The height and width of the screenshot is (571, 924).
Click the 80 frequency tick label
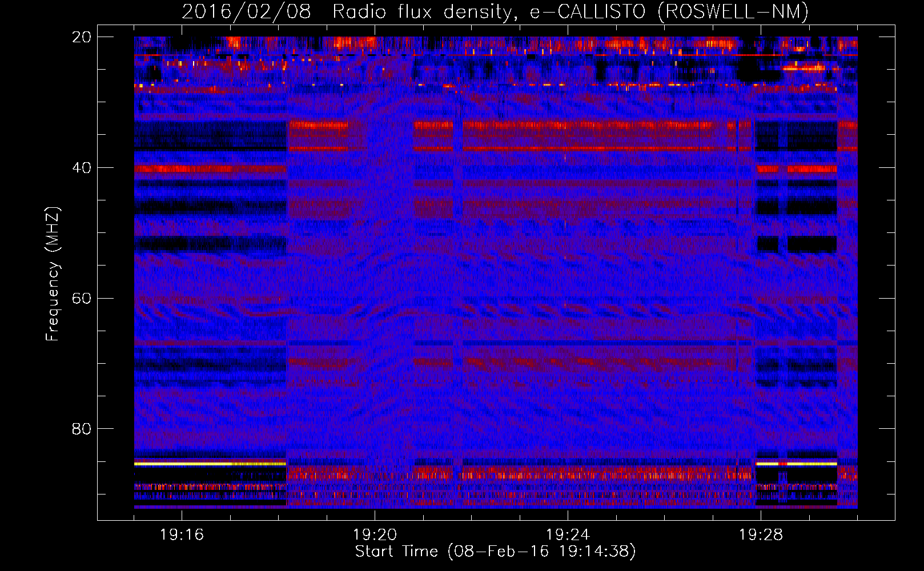(82, 429)
